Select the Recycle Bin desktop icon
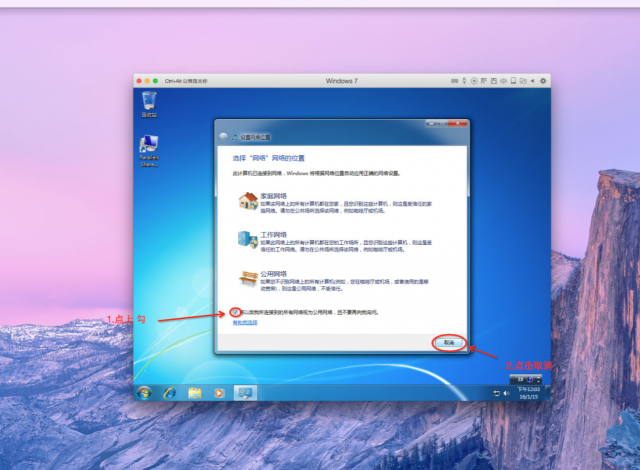Image resolution: width=640 pixels, height=470 pixels. click(x=149, y=104)
